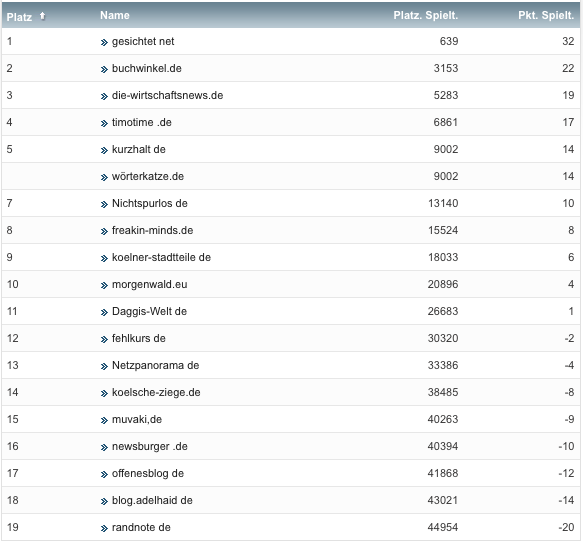The width and height of the screenshot is (583, 542).
Task: Click the arrow icon before kurzhalt de
Action: tap(104, 151)
